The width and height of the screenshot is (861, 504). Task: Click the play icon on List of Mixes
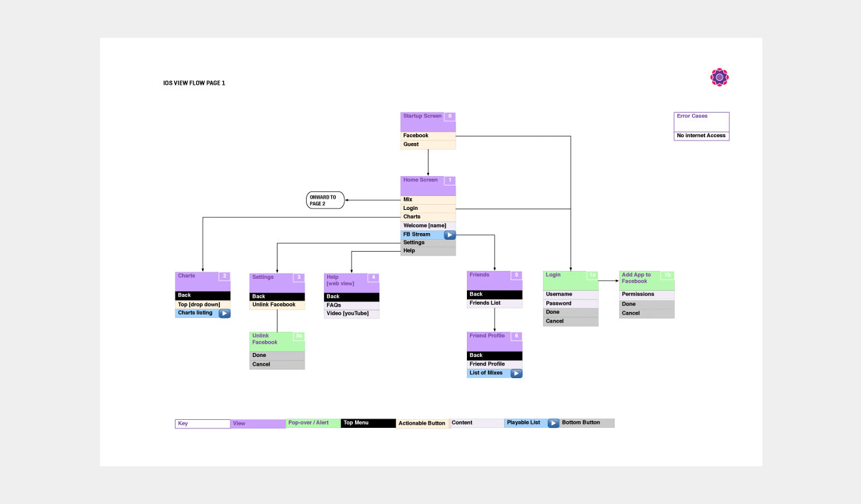(516, 374)
